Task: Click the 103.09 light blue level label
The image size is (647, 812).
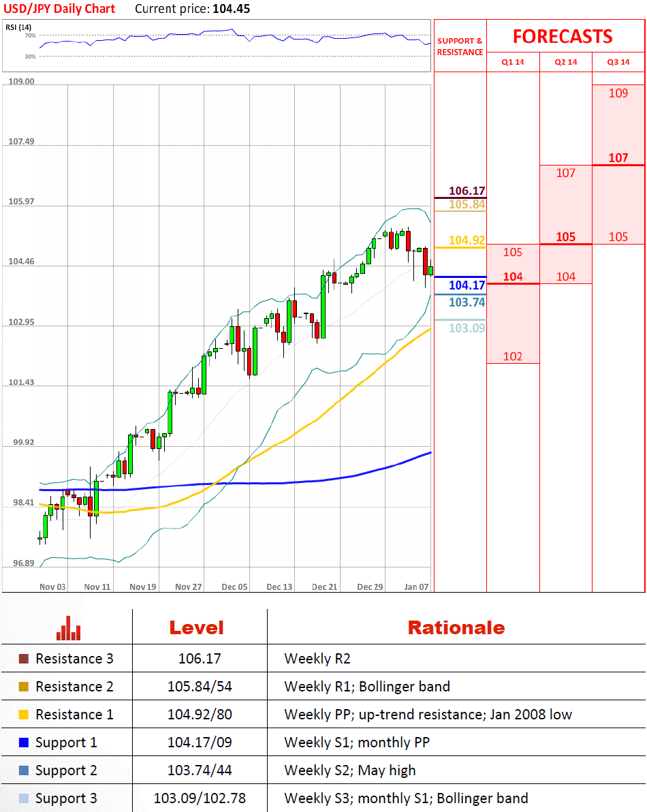Action: (467, 328)
